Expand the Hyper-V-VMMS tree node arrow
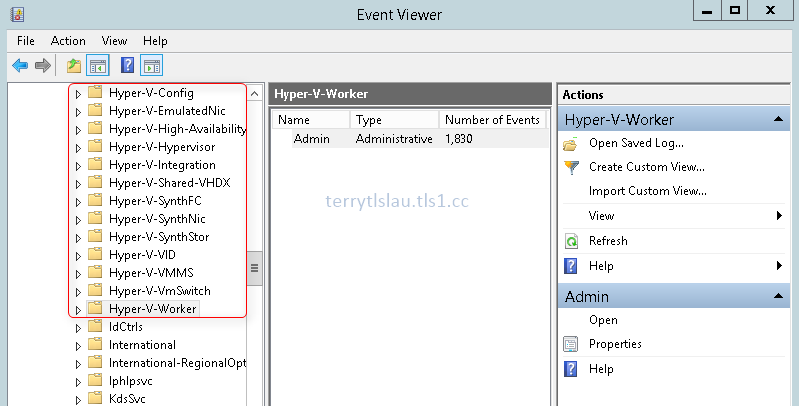This screenshot has height=406, width=799. (x=78, y=274)
